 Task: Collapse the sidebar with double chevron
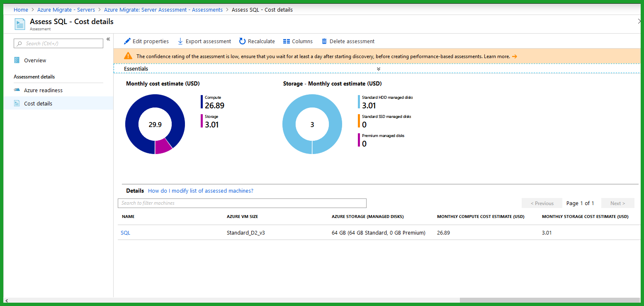point(108,39)
